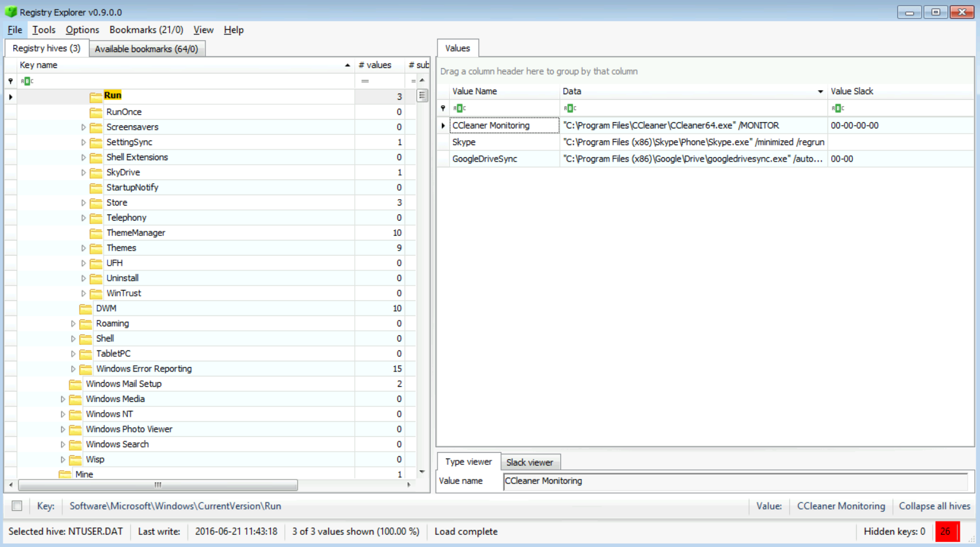Viewport: 980px width, 547px height.
Task: Open the Tools menu
Action: click(x=44, y=30)
